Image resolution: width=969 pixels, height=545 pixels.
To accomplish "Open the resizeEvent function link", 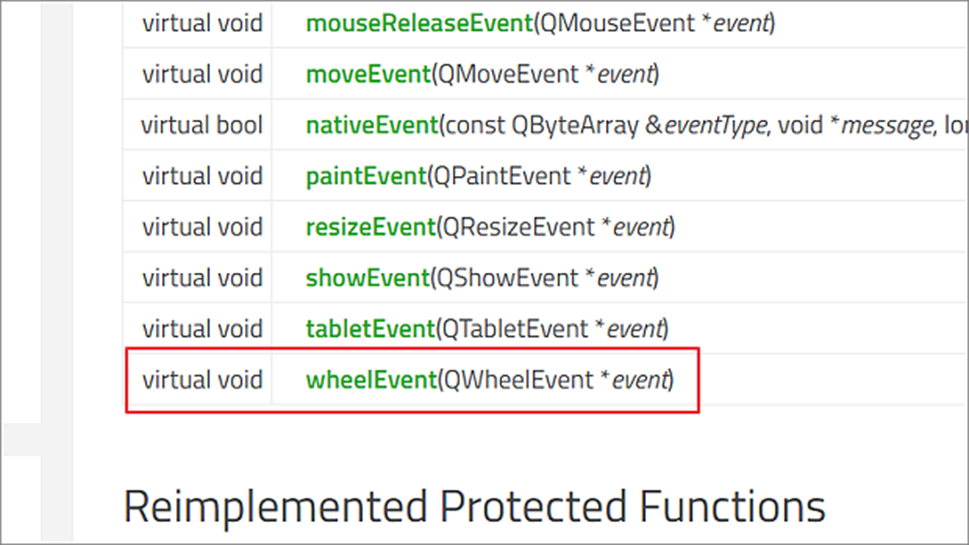I will point(371,227).
